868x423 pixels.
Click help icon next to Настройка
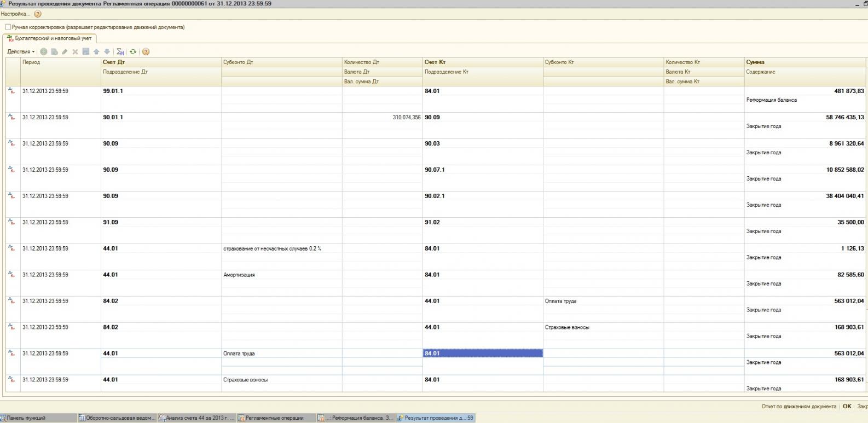click(x=38, y=14)
